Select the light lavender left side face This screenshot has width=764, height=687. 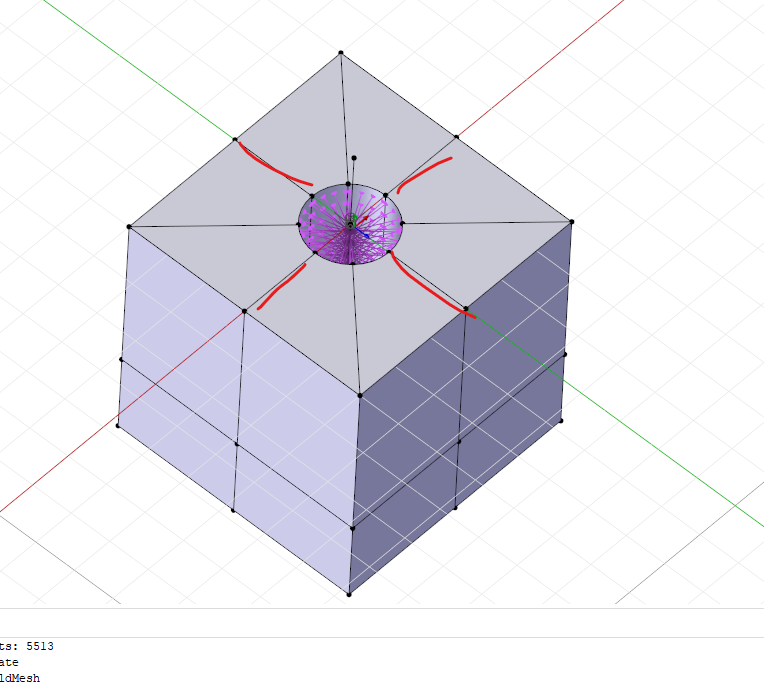click(x=239, y=409)
